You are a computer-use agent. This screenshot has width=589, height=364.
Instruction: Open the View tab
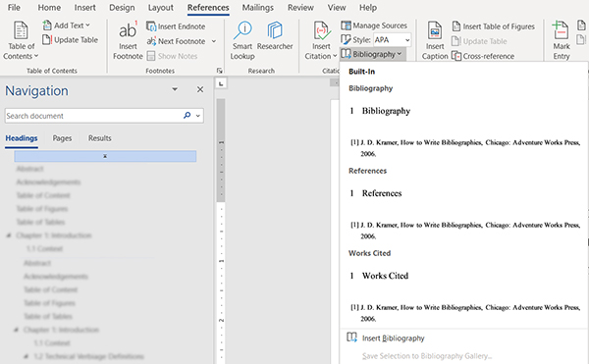(337, 8)
